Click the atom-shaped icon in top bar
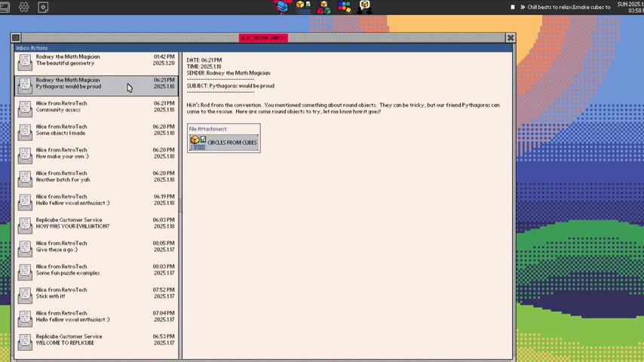This screenshot has height=362, width=644. click(24, 7)
